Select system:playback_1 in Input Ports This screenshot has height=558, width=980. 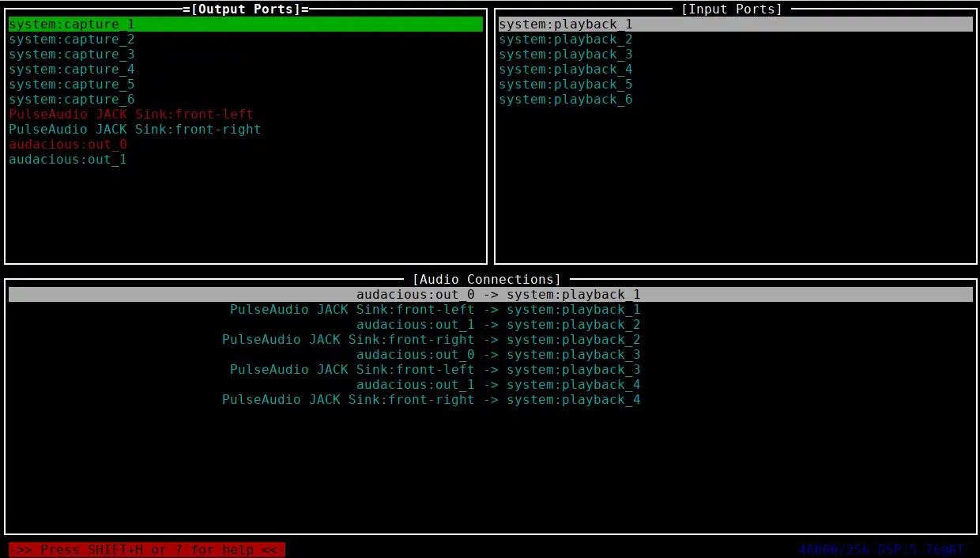pyautogui.click(x=736, y=25)
